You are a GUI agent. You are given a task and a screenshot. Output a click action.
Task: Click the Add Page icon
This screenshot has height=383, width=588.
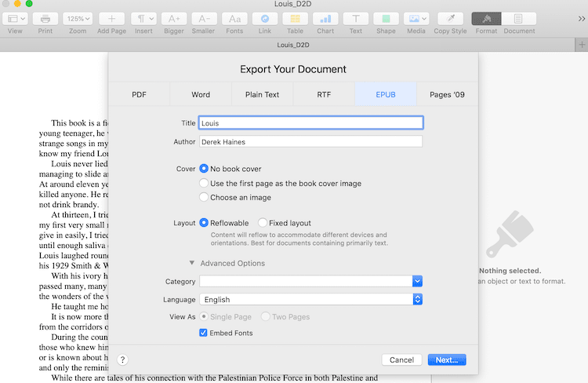click(x=112, y=19)
